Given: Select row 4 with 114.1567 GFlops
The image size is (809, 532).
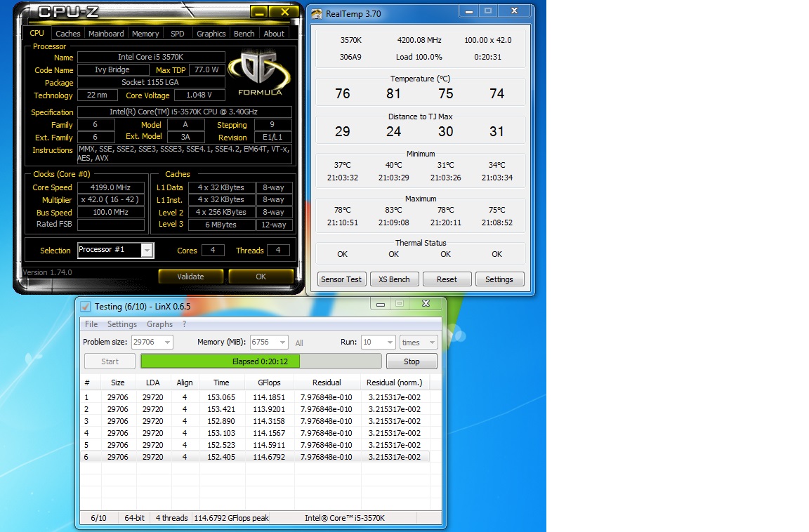Looking at the screenshot, I should coord(255,433).
